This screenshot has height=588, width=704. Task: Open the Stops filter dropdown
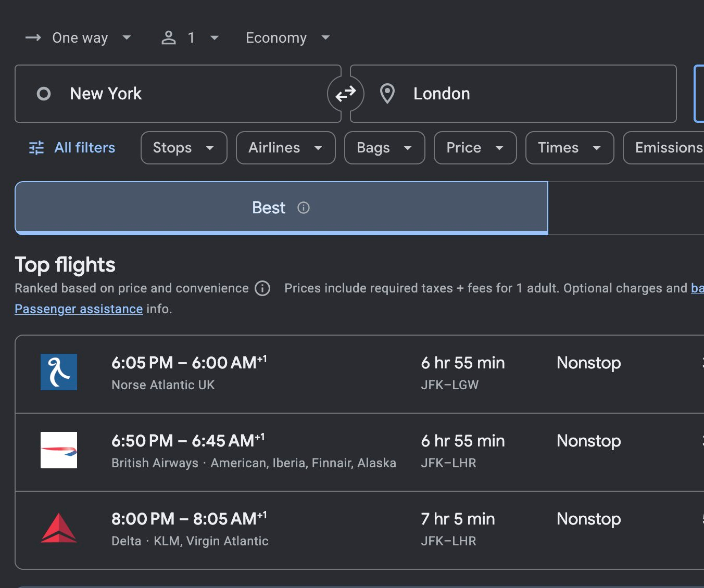(184, 148)
